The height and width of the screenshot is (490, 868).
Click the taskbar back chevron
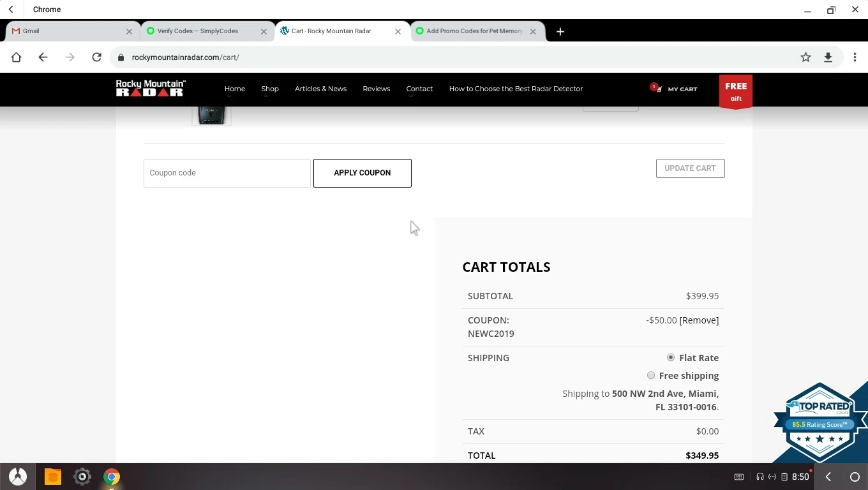[828, 477]
